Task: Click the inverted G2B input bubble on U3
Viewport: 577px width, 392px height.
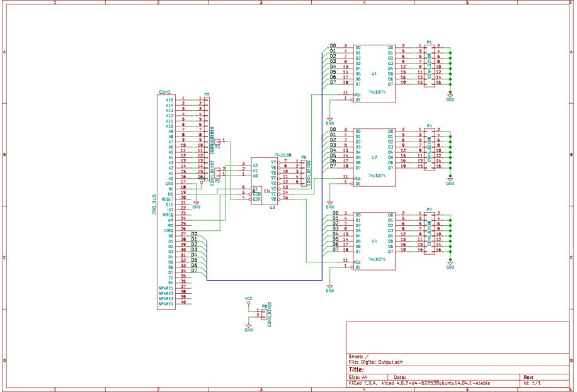Action: click(250, 194)
